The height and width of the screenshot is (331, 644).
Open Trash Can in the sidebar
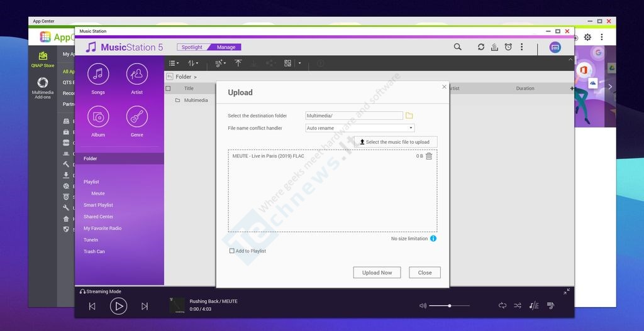(94, 251)
